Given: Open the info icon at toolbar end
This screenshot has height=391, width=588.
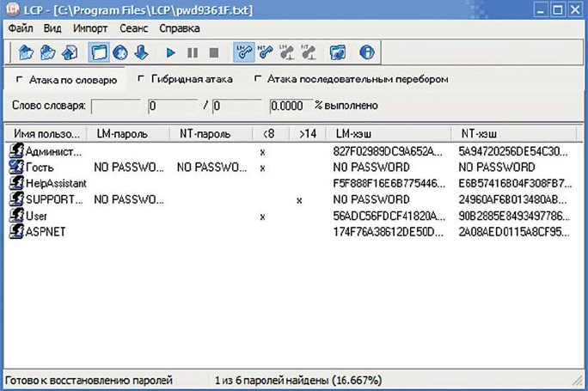Looking at the screenshot, I should 367,52.
